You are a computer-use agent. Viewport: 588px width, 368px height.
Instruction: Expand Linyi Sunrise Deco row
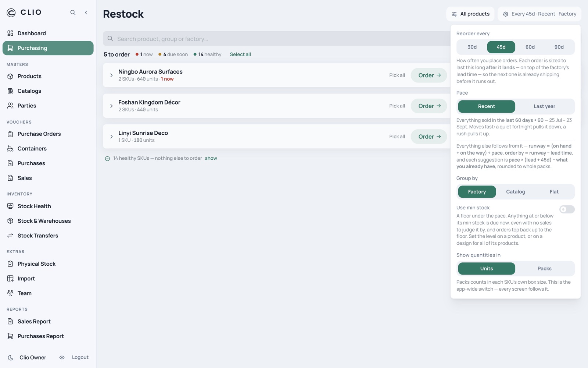(x=111, y=137)
